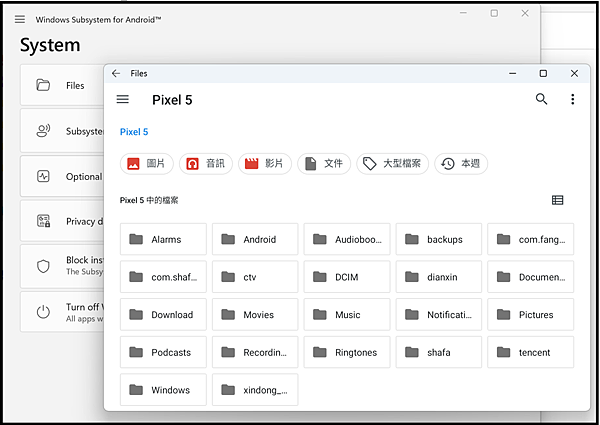Screen dimensions: 600x425
Task: Open the ctv folder
Action: (x=255, y=277)
